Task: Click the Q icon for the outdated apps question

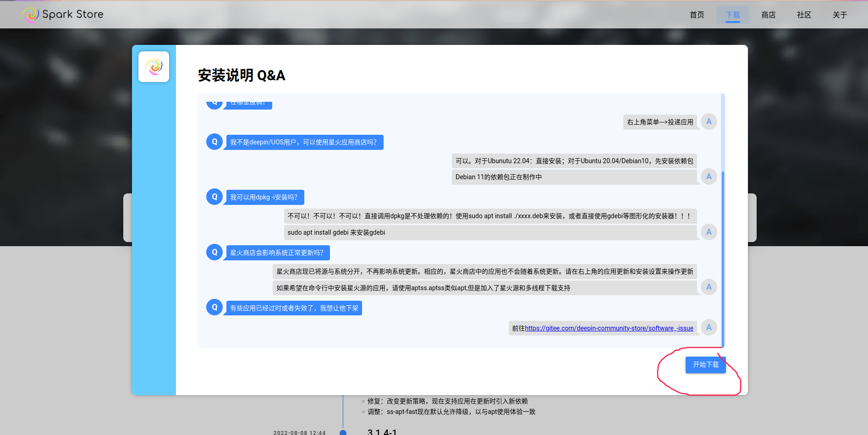Action: pyautogui.click(x=214, y=307)
